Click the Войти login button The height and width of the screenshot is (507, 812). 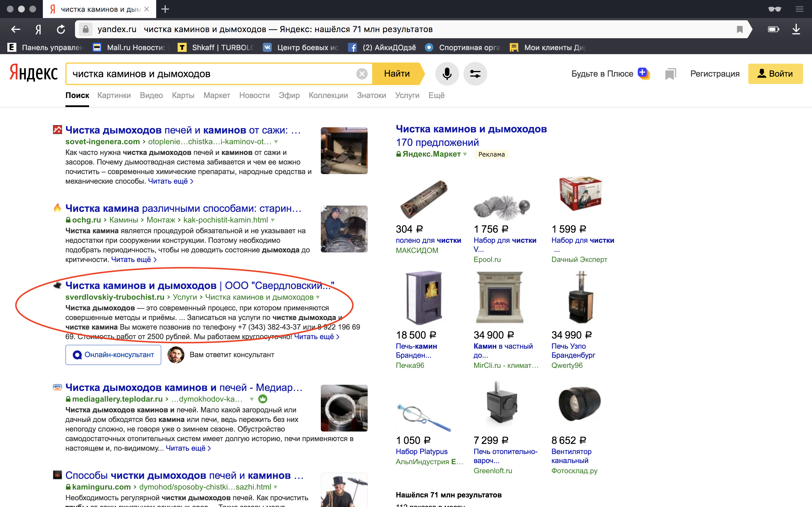[775, 74]
